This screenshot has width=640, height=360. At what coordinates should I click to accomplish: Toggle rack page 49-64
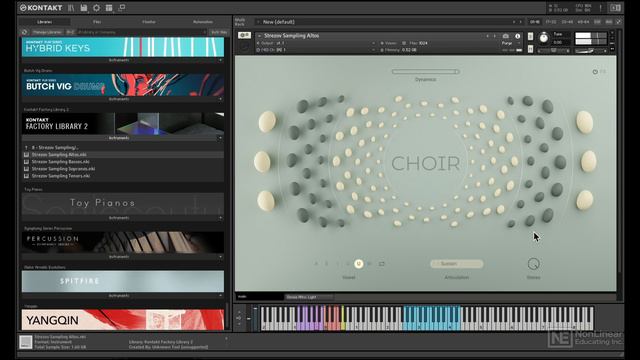click(x=583, y=22)
